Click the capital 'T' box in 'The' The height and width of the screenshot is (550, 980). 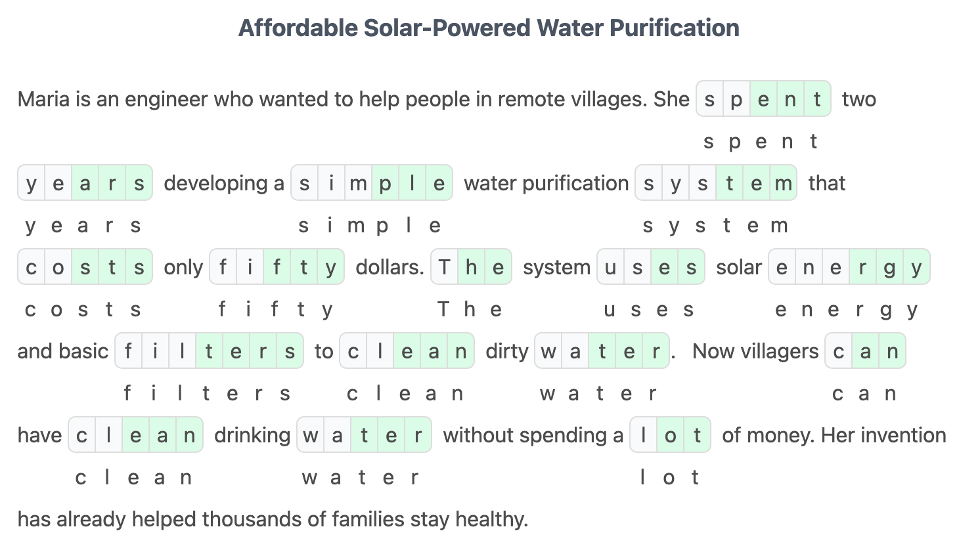445,267
